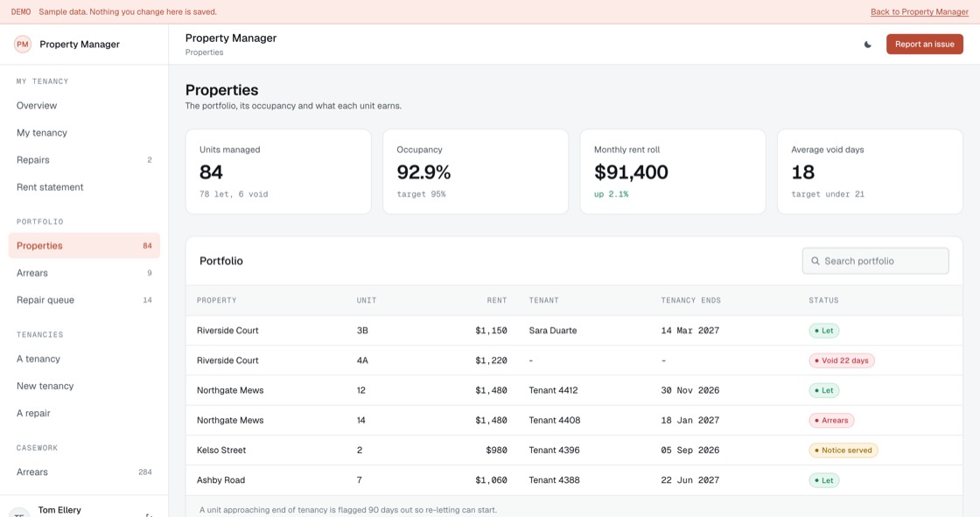Click the Property Manager sidebar title

tap(80, 45)
